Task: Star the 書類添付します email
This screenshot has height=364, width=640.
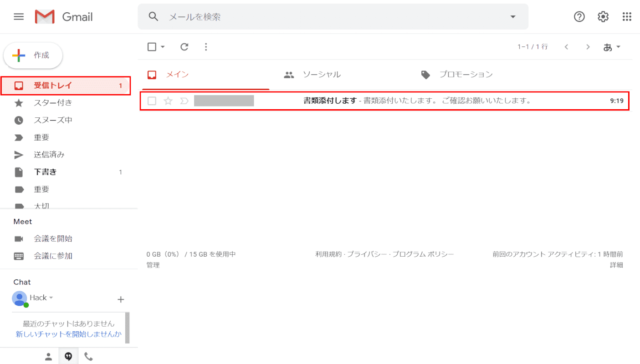Action: (168, 101)
